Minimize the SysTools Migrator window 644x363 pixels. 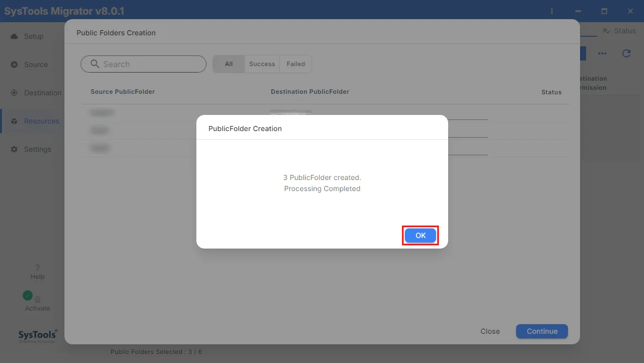click(x=578, y=11)
